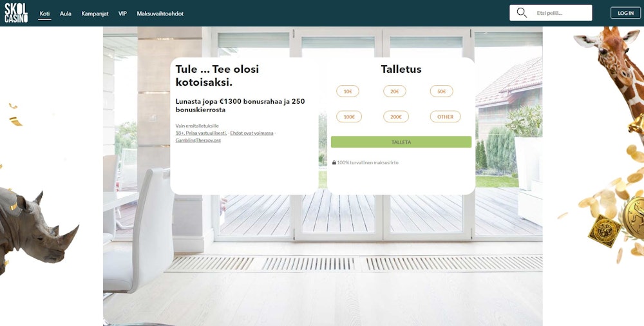The width and height of the screenshot is (644, 326).
Task: Navigate to Maksuvaihtoehdot payment options
Action: click(160, 14)
